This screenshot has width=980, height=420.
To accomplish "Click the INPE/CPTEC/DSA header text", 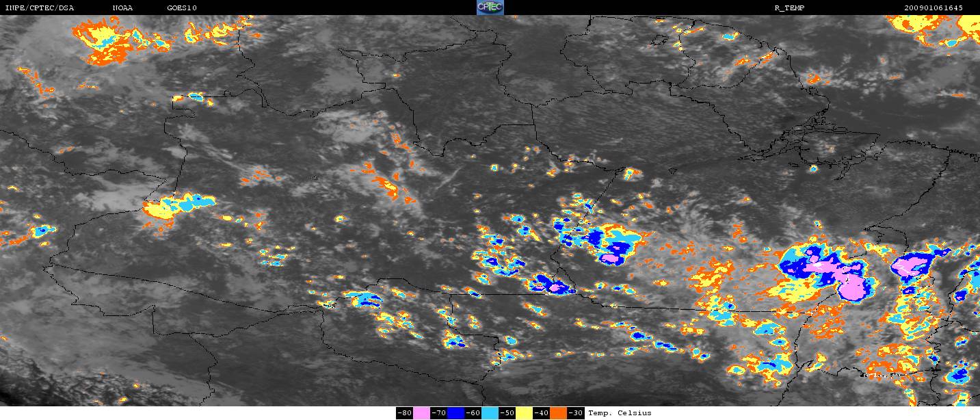I will [x=39, y=8].
